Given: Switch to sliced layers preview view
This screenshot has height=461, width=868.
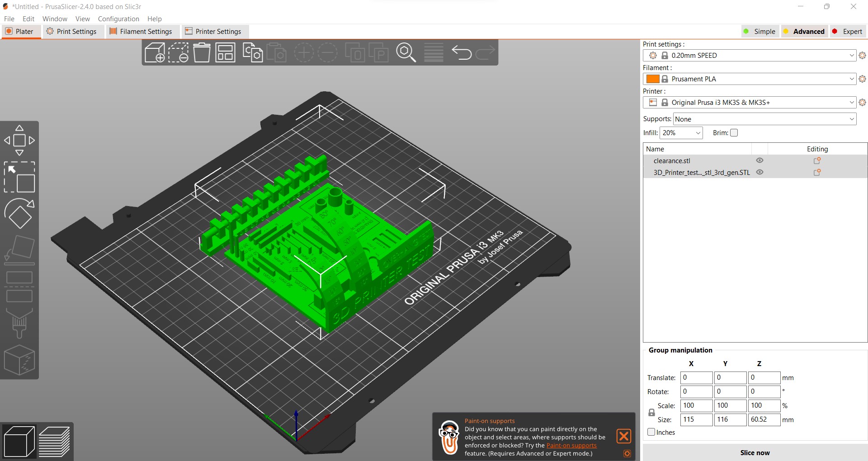Looking at the screenshot, I should pos(54,442).
